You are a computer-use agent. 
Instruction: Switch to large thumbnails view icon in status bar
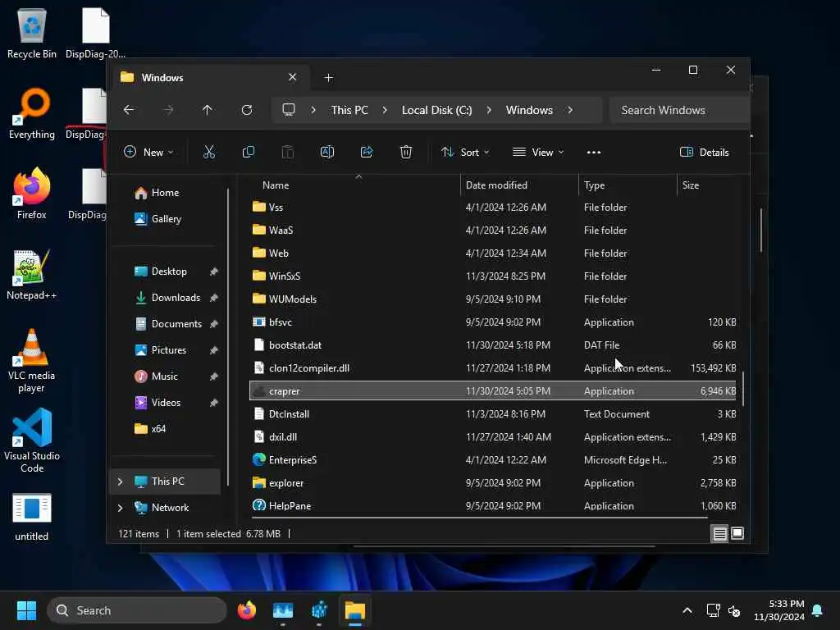click(x=737, y=533)
